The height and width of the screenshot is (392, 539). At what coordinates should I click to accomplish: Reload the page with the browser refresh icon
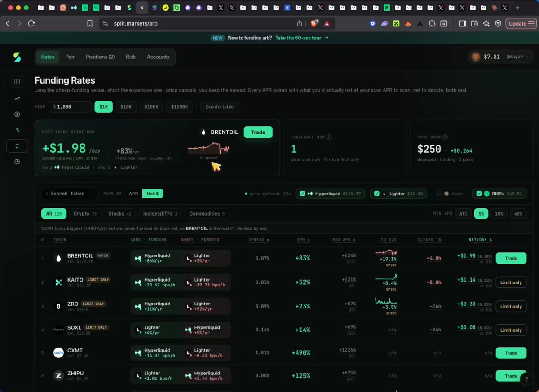(x=31, y=23)
